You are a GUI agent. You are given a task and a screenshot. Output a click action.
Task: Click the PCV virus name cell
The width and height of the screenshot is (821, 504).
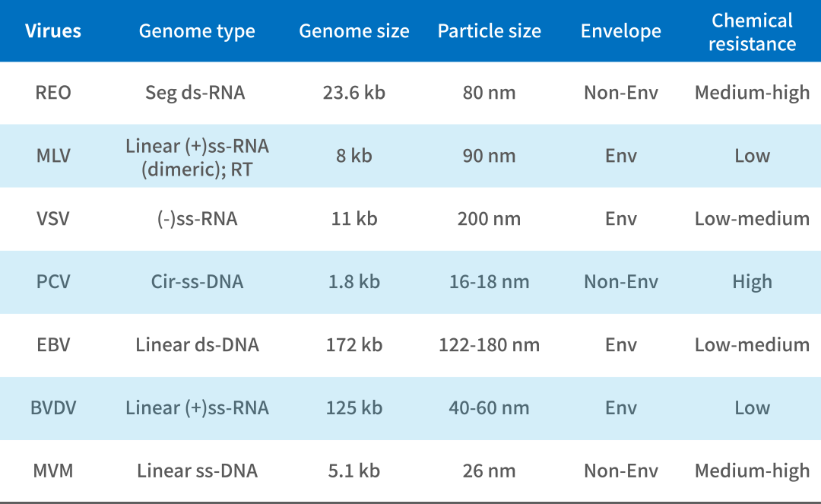[x=53, y=282]
